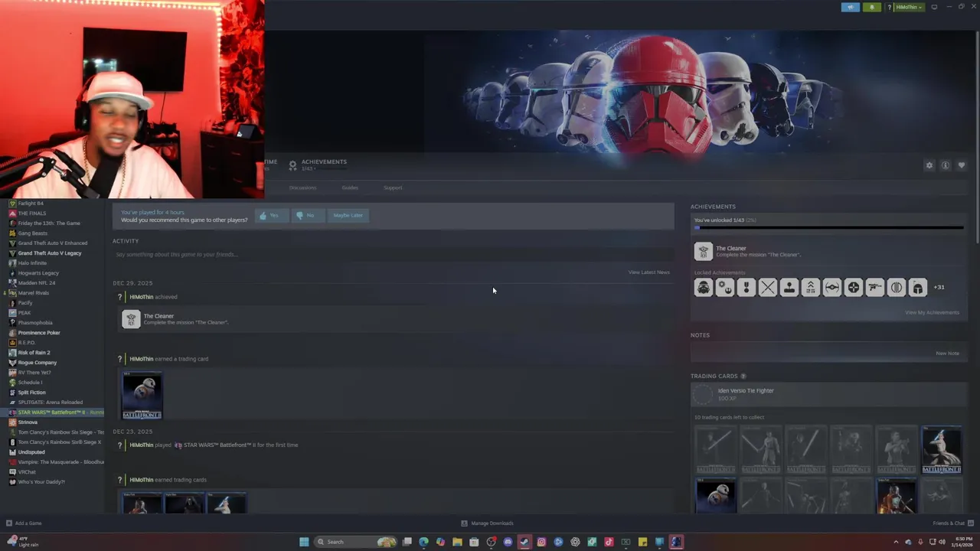980x551 pixels.
Task: Open Steam from the taskbar
Action: click(524, 542)
